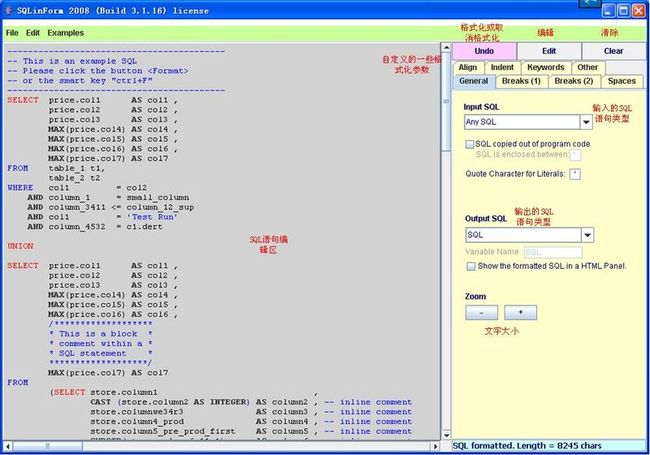Open the Edit menu
The width and height of the screenshot is (650, 455).
pos(33,33)
